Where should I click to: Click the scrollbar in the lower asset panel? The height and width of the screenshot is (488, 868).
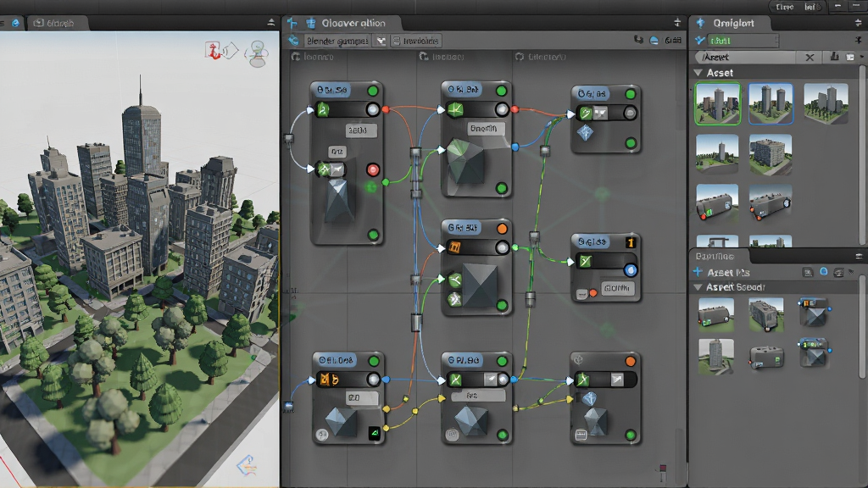[x=862, y=326]
